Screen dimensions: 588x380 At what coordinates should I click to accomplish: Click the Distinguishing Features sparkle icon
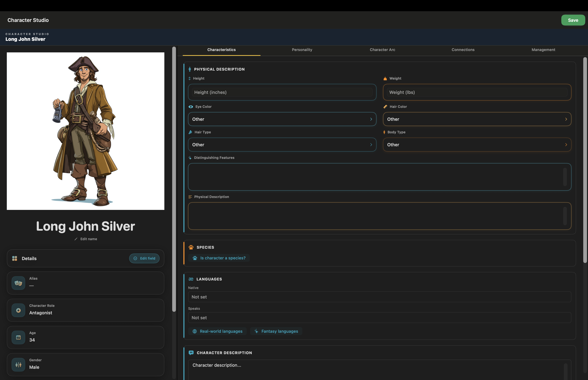[190, 158]
